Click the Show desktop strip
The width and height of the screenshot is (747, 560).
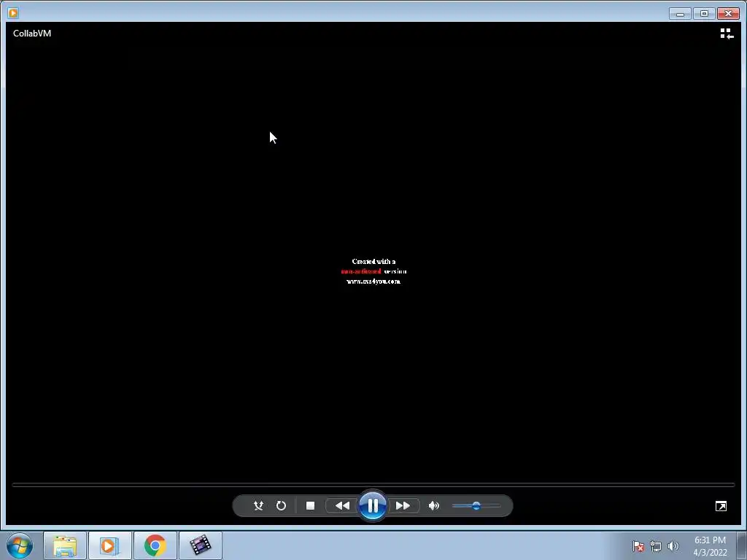(x=742, y=545)
